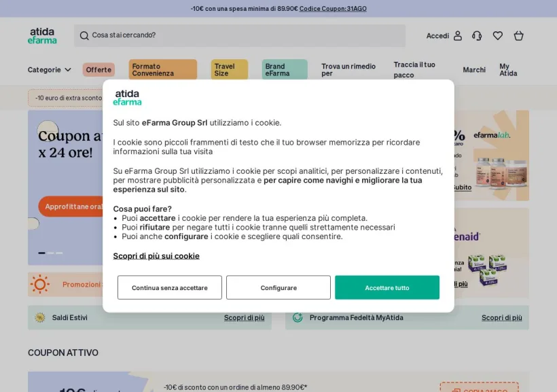557x392 pixels.
Task: Open the shopping basket icon
Action: (519, 35)
